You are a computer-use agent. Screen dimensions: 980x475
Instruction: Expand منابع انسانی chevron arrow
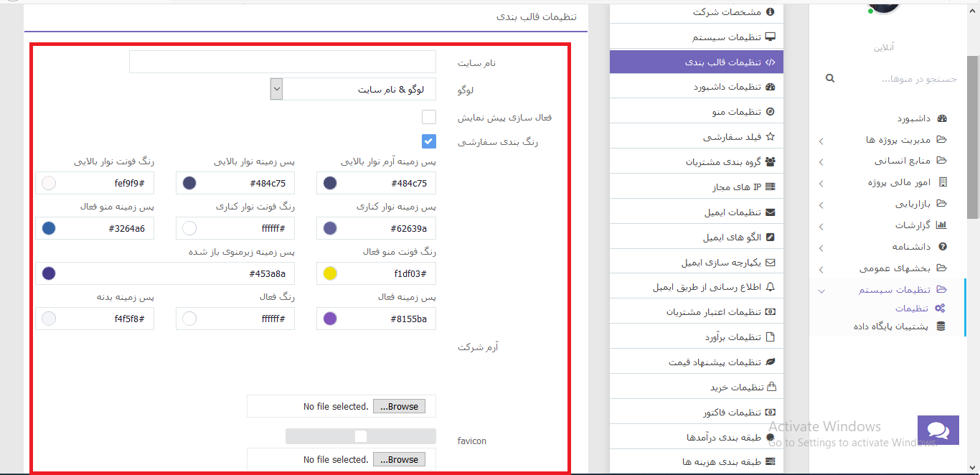coord(821,162)
